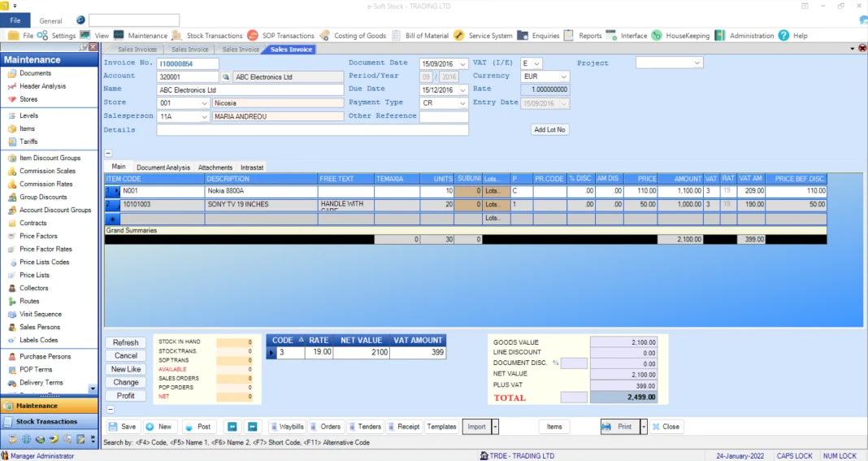Switch to Intrastat tab
868x461 pixels.
pos(252,167)
